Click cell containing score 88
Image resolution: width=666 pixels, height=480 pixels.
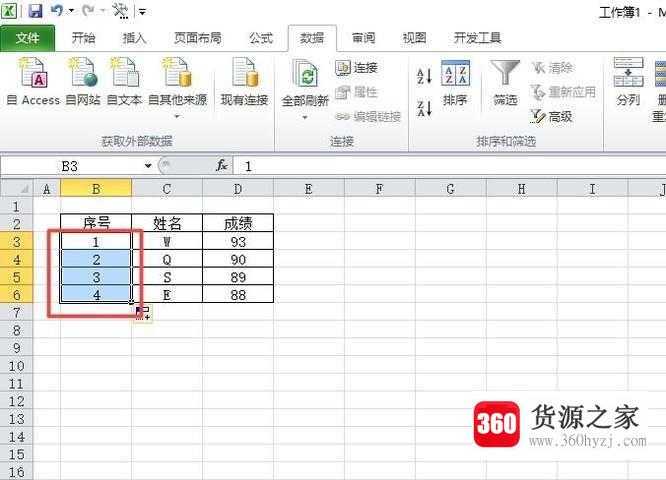238,295
